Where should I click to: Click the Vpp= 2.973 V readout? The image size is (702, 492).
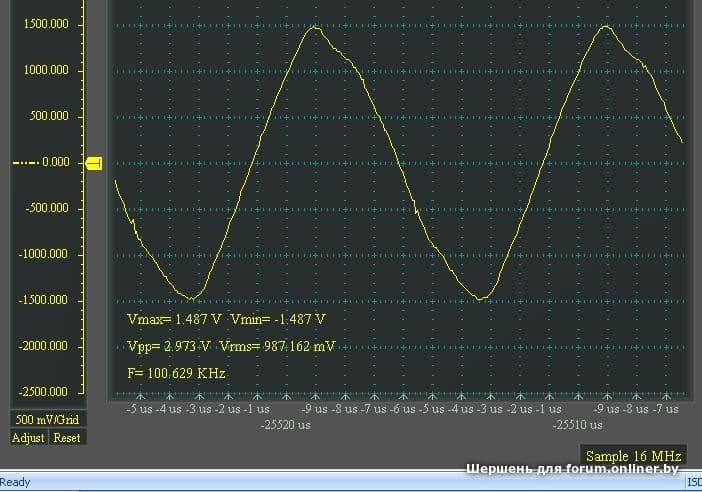169,347
